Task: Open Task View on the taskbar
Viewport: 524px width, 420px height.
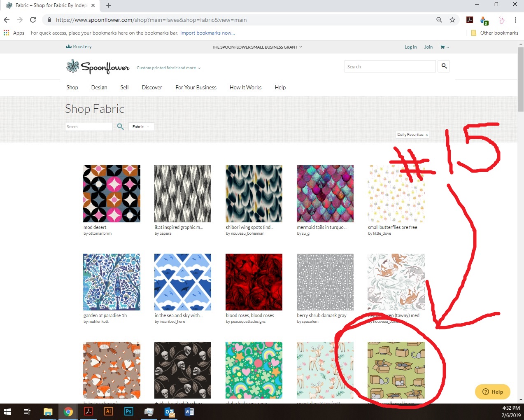Action: [x=27, y=412]
